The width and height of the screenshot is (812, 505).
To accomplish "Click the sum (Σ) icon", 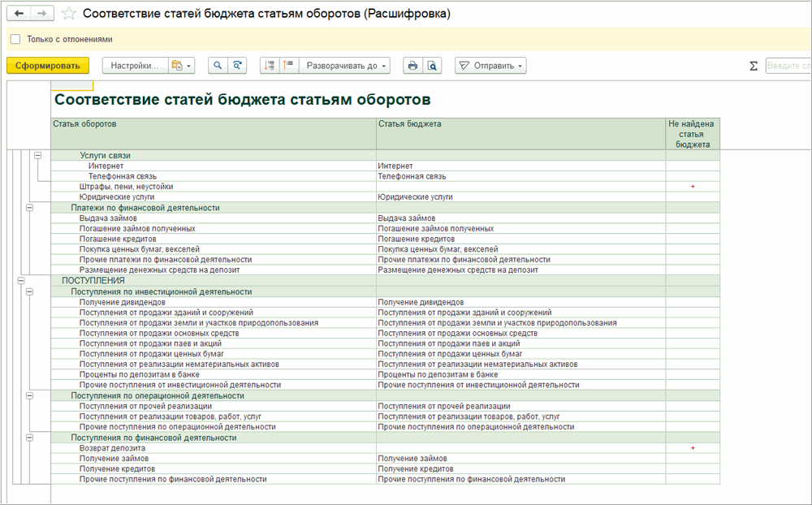I will pos(754,66).
